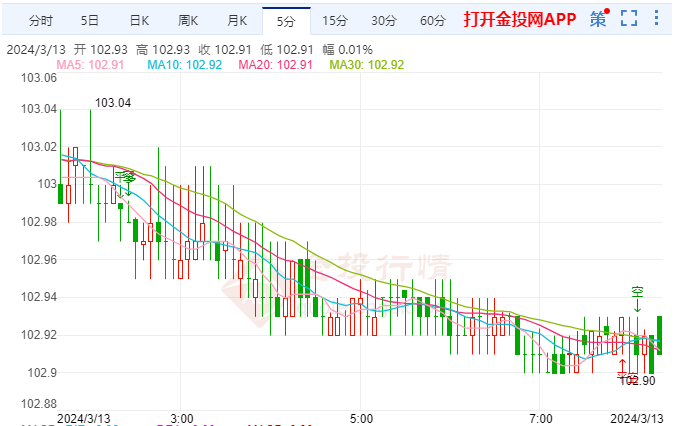677x426 pixels.
Task: Click the 102.88 price axis label
Action: [39, 404]
